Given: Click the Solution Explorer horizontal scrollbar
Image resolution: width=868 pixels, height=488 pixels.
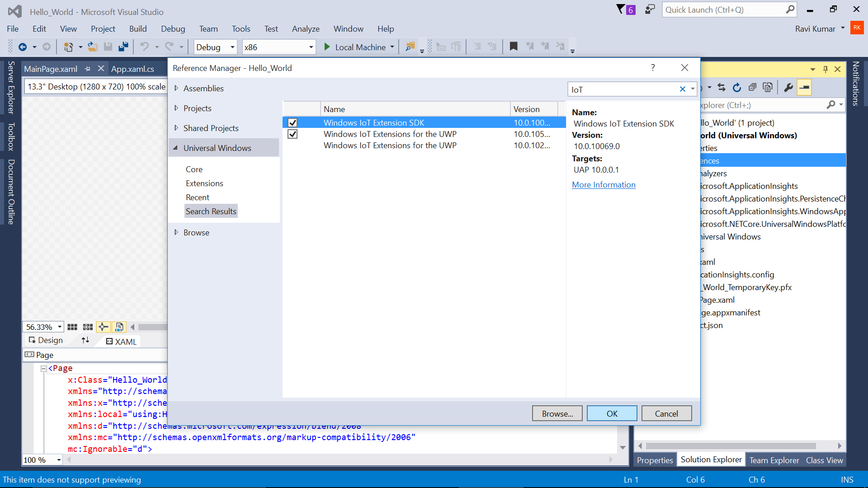Looking at the screenshot, I should [731, 446].
